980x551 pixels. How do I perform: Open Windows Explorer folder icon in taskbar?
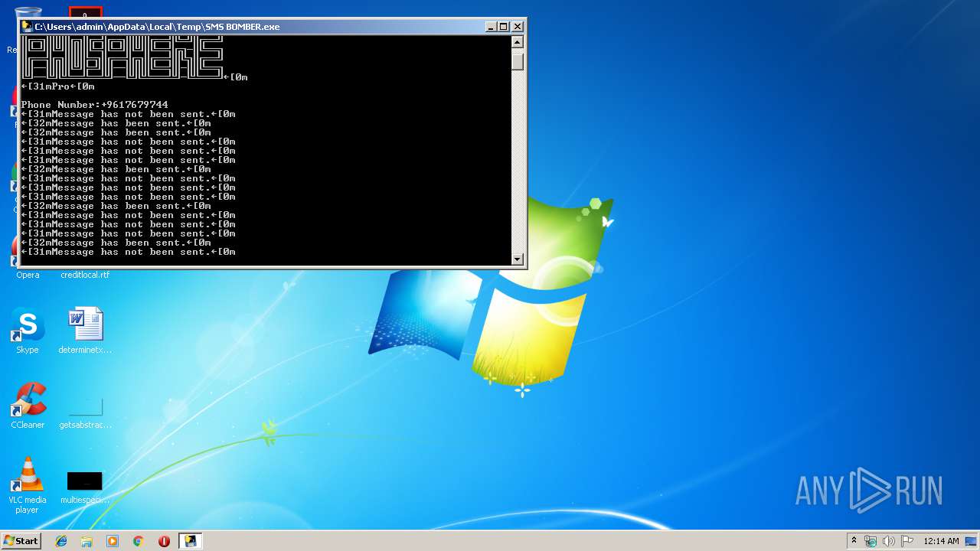(87, 541)
